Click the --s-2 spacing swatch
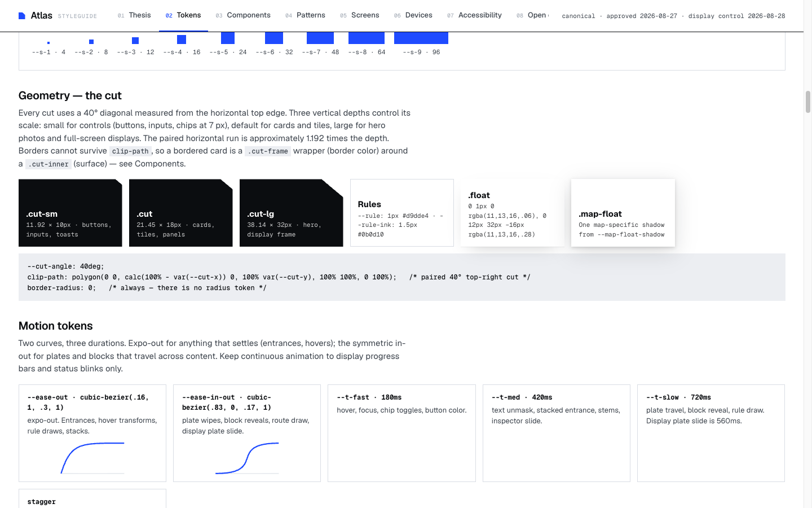812x508 pixels. (x=91, y=42)
